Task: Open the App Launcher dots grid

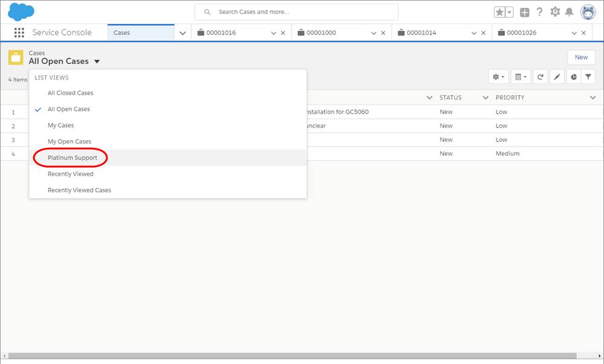Action: [19, 33]
